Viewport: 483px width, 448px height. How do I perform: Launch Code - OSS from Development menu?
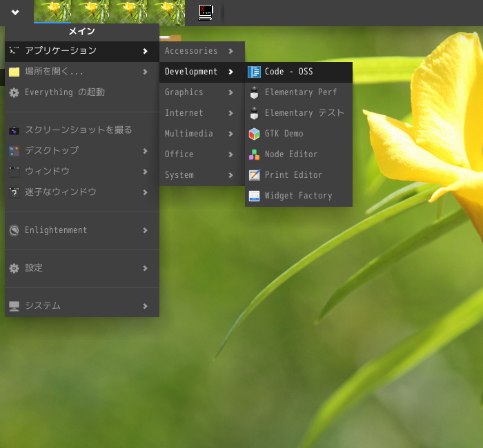(299, 72)
